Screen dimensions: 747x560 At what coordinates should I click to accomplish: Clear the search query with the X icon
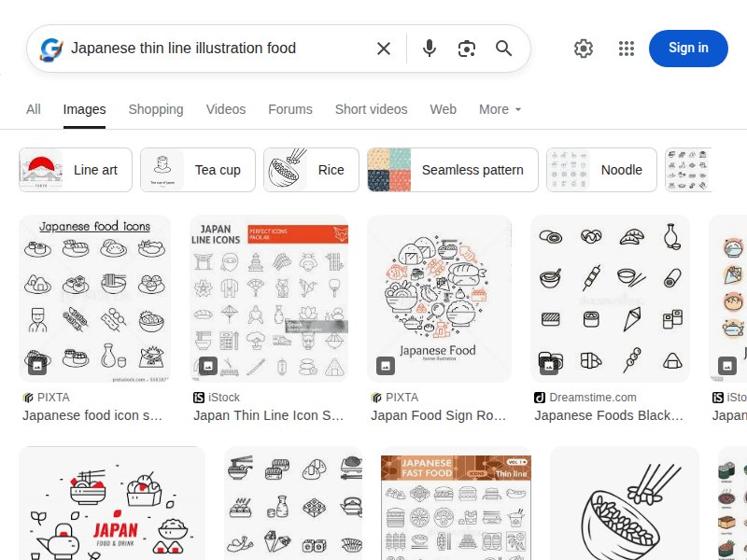383,48
